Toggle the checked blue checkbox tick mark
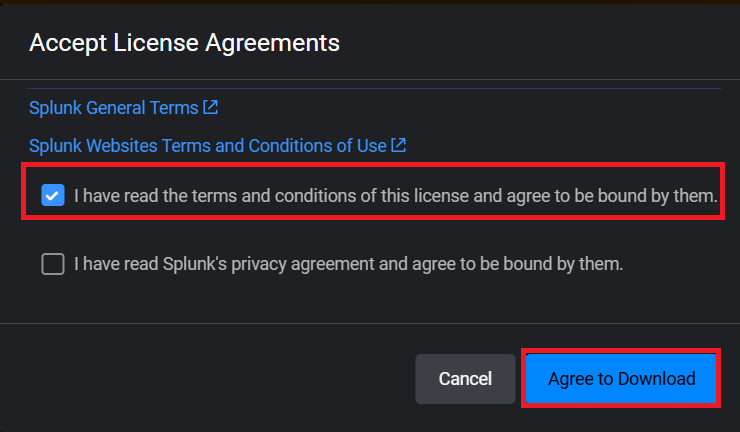 click(53, 196)
